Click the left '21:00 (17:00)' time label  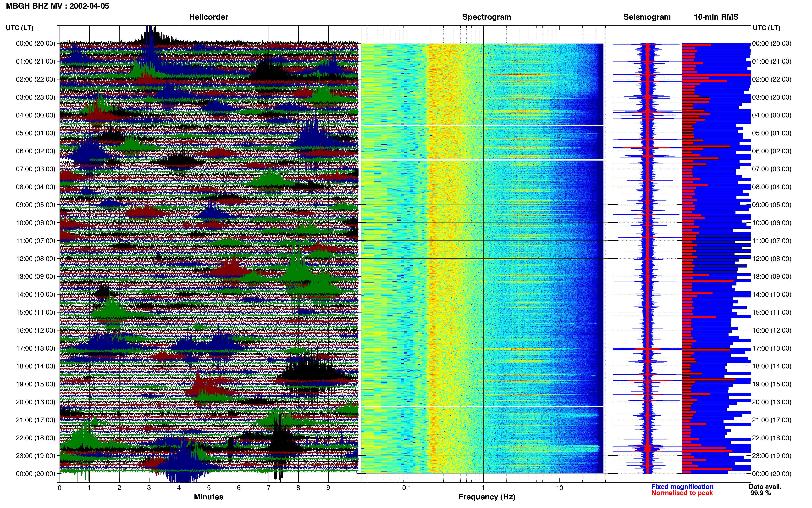pyautogui.click(x=36, y=420)
